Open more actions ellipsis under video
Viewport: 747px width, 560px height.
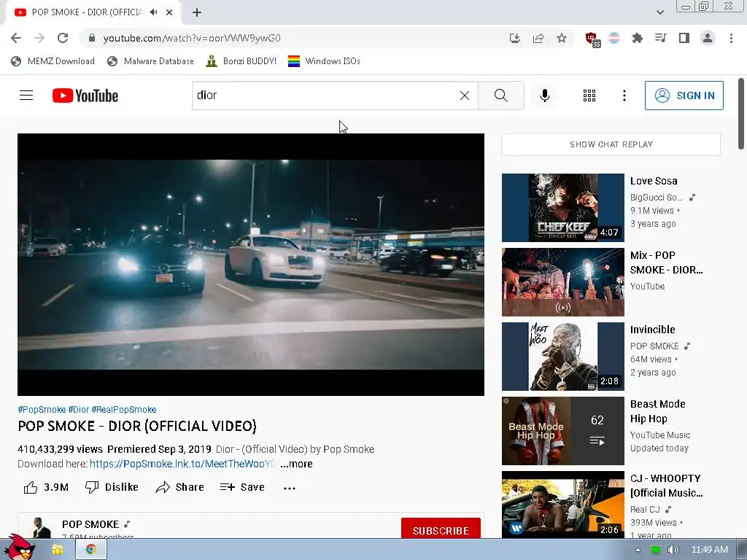289,488
